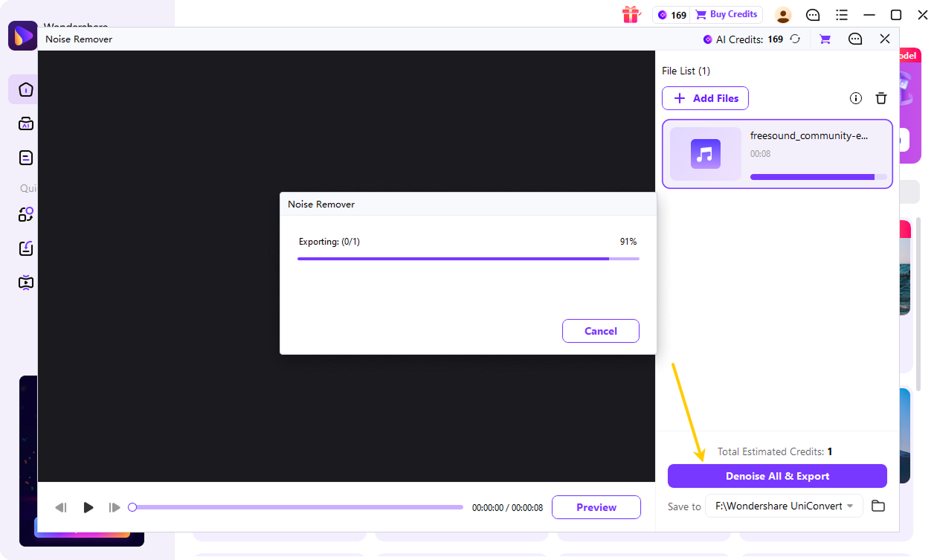Image resolution: width=937 pixels, height=560 pixels.
Task: Refresh the AI Credits count
Action: pos(795,39)
